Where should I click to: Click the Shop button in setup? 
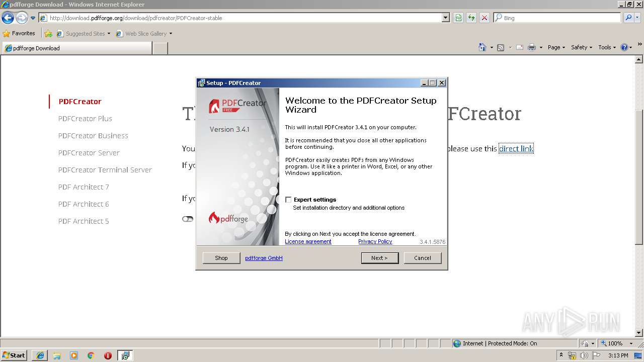(221, 258)
